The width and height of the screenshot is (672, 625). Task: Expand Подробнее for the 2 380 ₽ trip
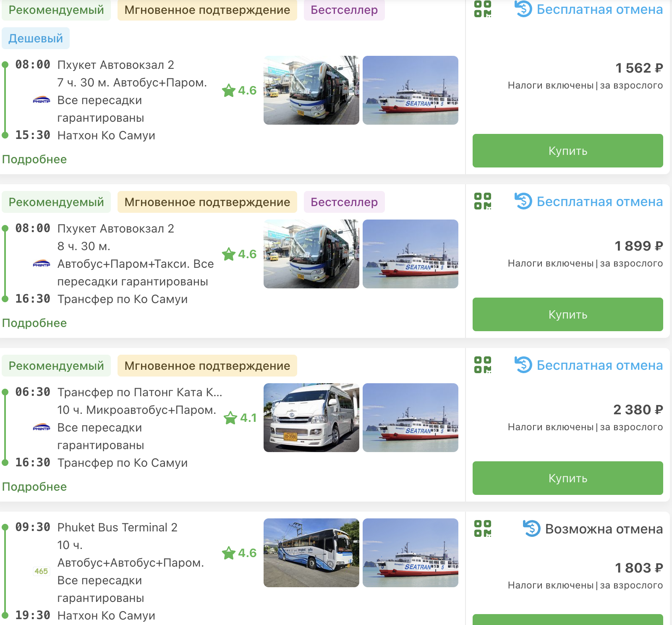34,487
